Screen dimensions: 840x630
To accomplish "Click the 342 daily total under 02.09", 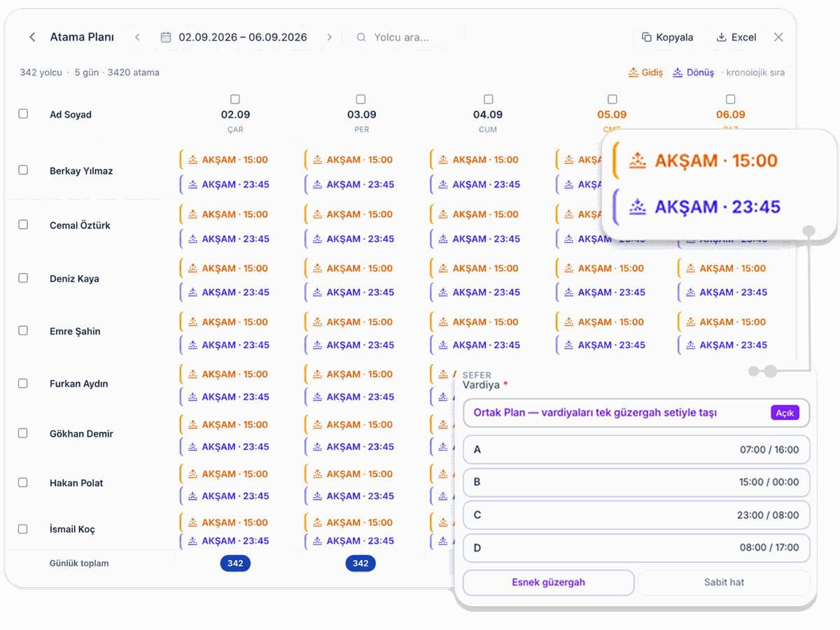I will click(x=235, y=563).
